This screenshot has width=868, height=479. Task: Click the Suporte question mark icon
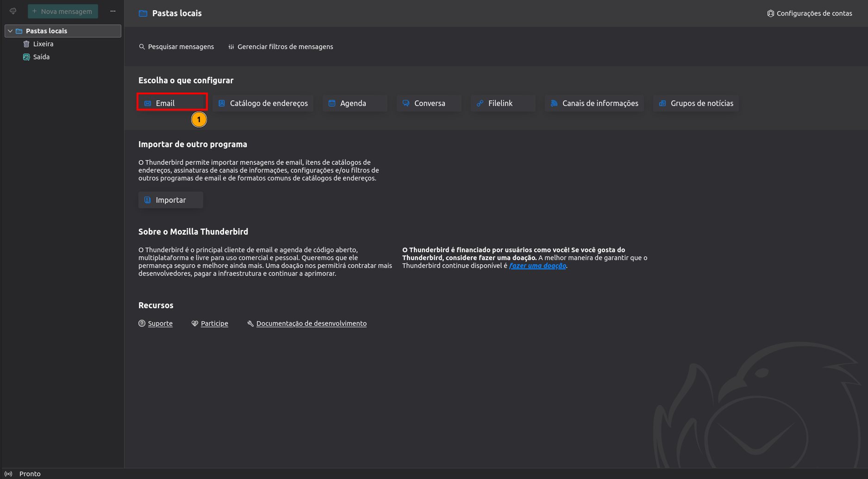[x=142, y=323]
